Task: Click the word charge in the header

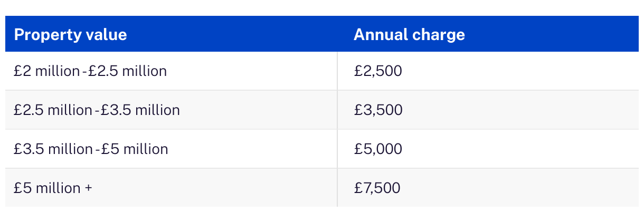Action: point(440,35)
